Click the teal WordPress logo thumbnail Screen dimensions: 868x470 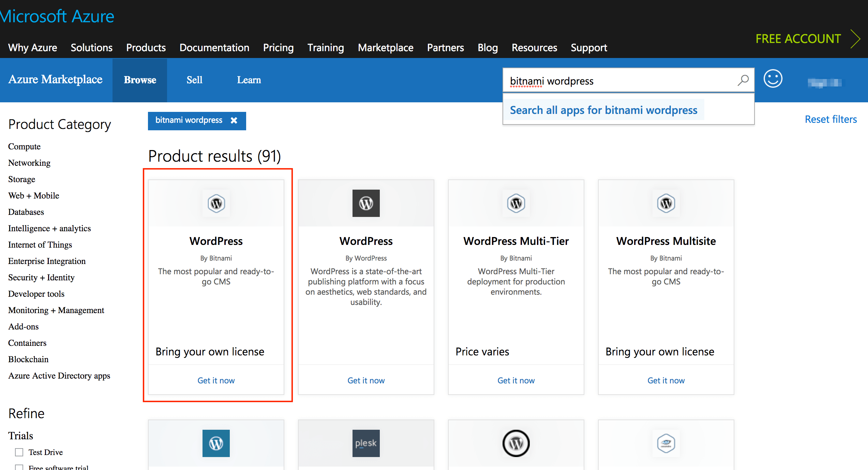point(216,443)
